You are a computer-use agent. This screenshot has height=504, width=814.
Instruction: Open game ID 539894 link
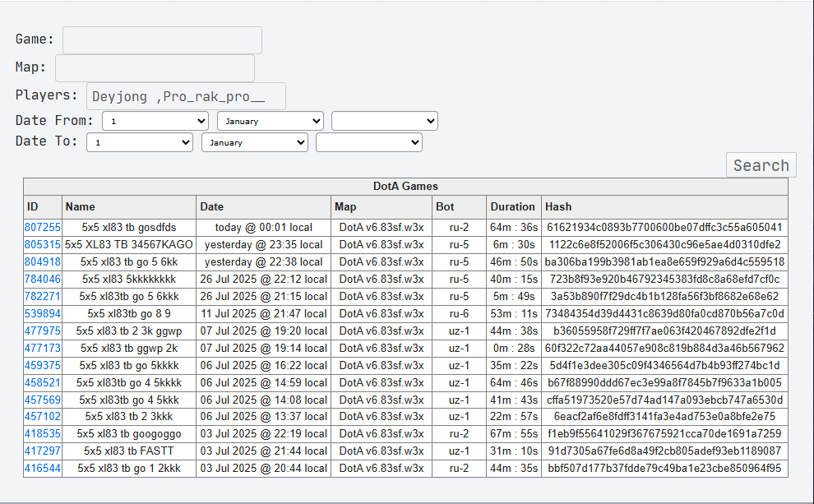click(43, 313)
